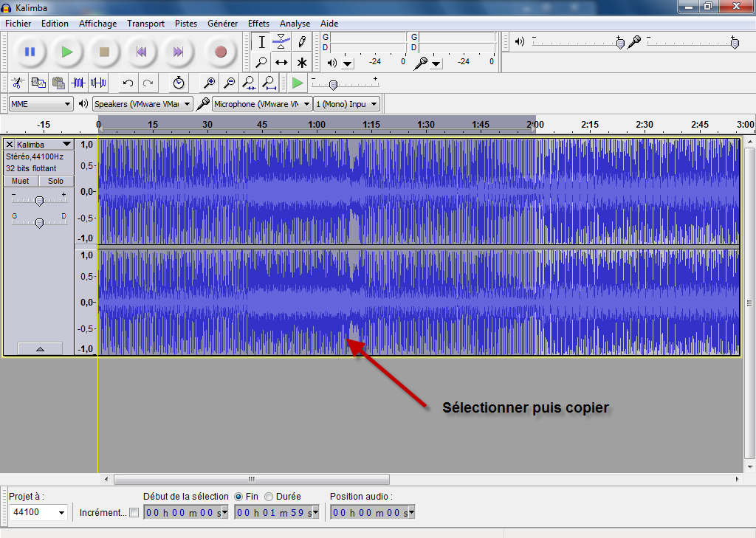Click the Silence audio icon
The image size is (756, 538).
click(98, 83)
